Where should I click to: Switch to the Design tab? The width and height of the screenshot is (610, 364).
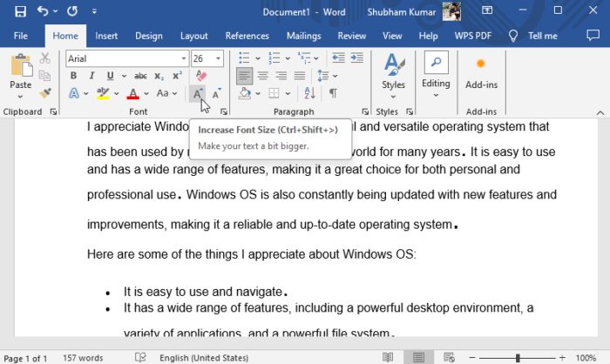point(149,36)
